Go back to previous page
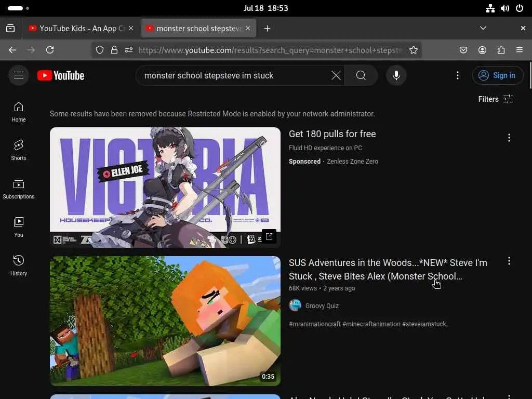532x399 pixels. coord(12,50)
